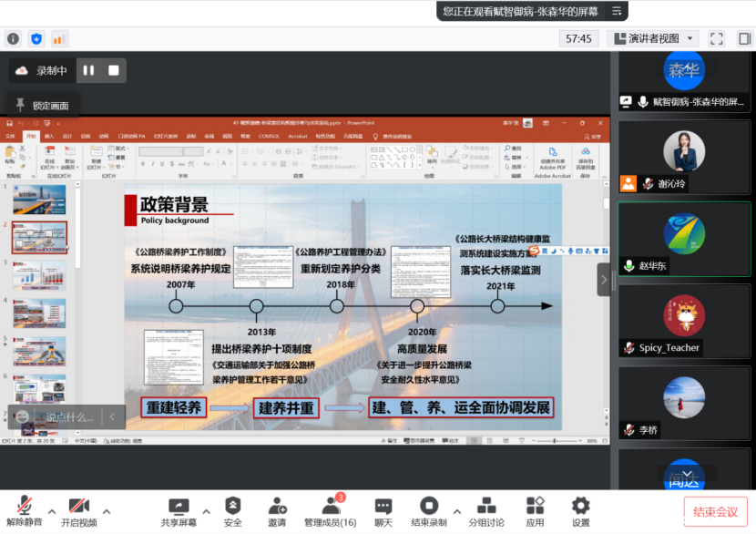Open meeting Settings (设置)

click(580, 511)
